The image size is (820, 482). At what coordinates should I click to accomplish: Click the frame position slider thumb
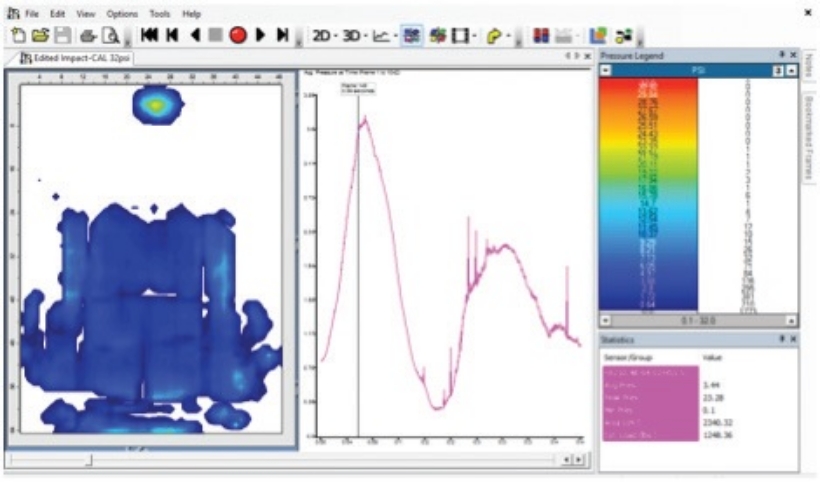[89, 460]
